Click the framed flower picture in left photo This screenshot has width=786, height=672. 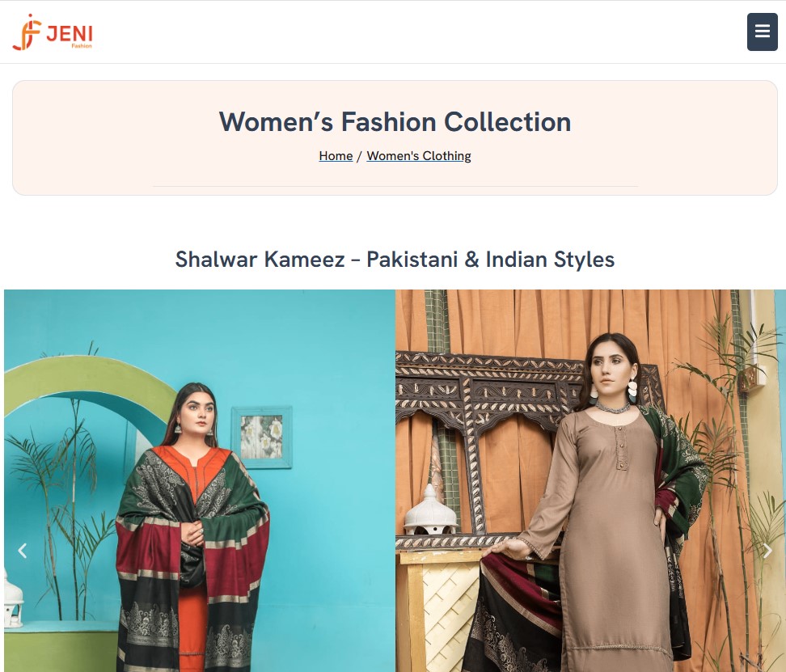[261, 437]
